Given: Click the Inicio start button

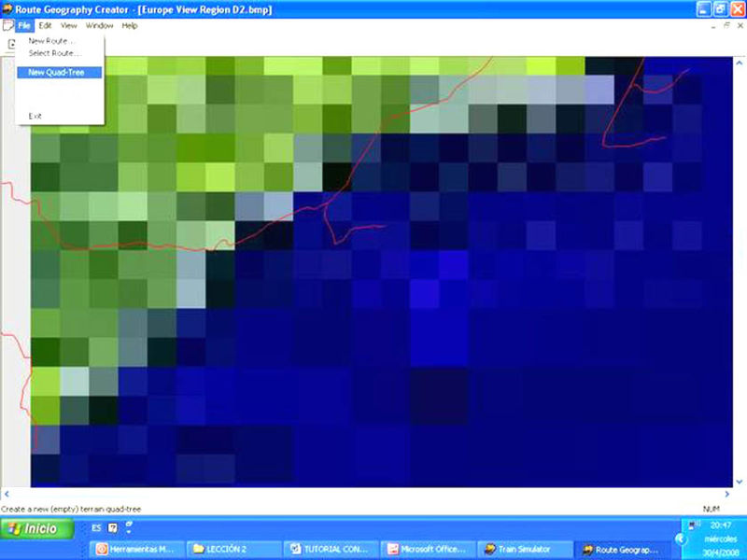Looking at the screenshot, I should 34,529.
